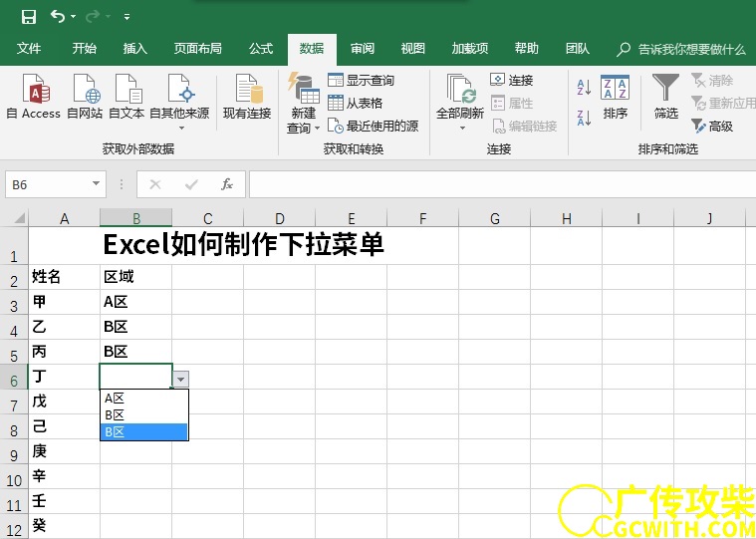
Task: Select row 9 header
Action: click(14, 451)
